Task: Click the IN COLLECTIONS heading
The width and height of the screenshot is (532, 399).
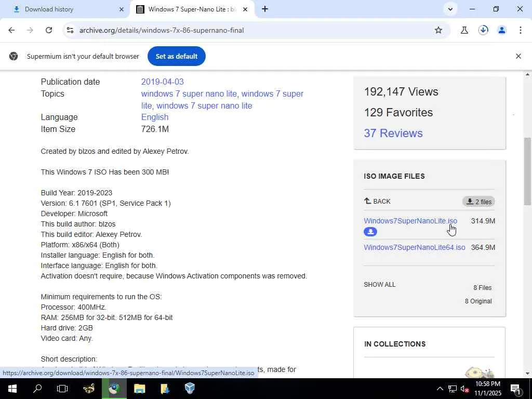Action: tap(395, 344)
